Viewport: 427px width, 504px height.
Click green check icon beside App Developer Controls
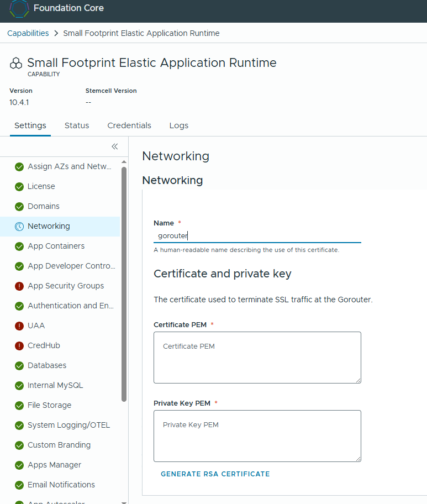[x=19, y=266]
